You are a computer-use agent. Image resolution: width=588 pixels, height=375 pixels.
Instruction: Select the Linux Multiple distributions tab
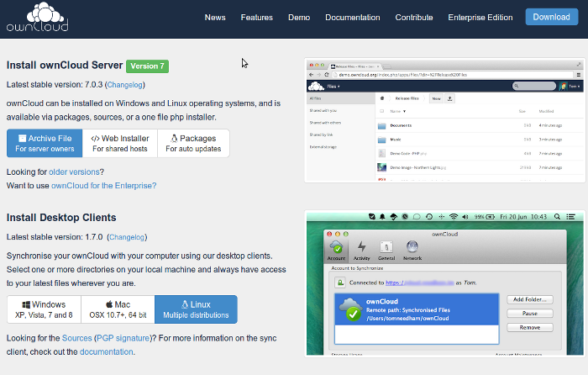point(196,309)
